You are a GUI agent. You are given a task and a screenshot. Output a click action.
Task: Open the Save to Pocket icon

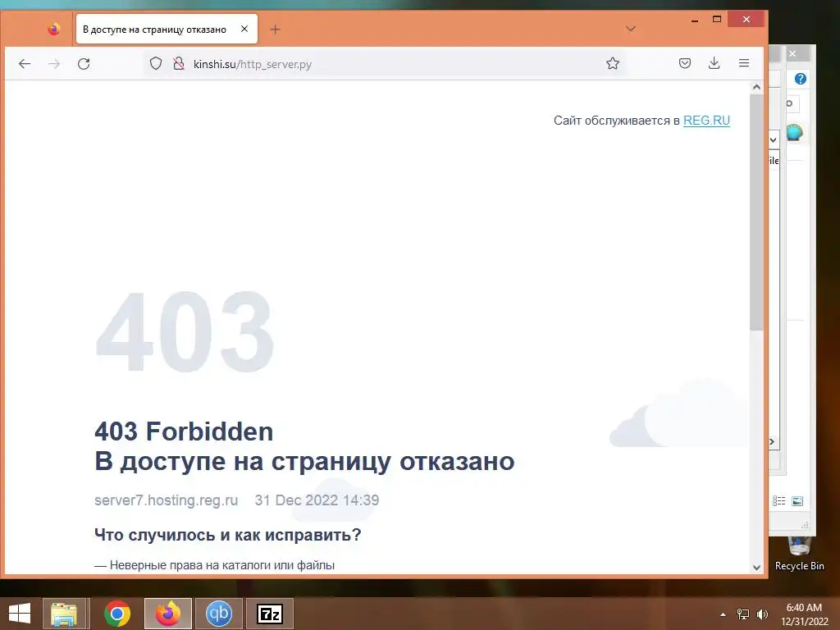coord(685,63)
